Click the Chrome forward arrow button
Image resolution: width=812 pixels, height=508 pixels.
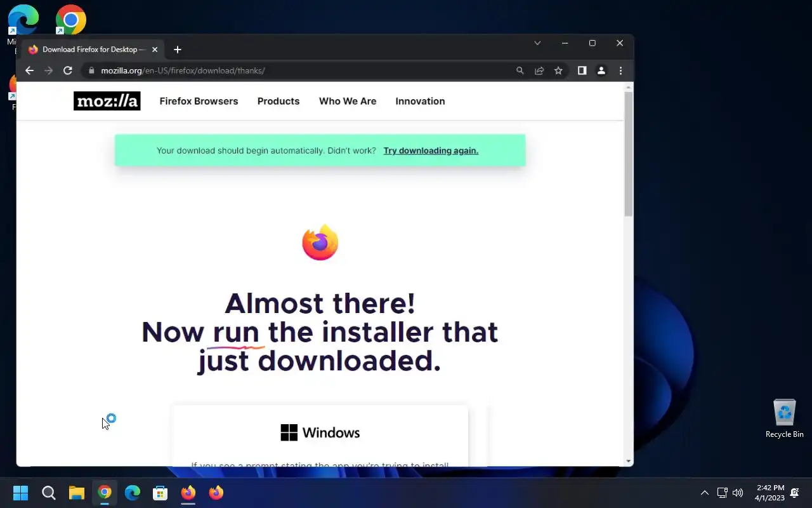(48, 70)
